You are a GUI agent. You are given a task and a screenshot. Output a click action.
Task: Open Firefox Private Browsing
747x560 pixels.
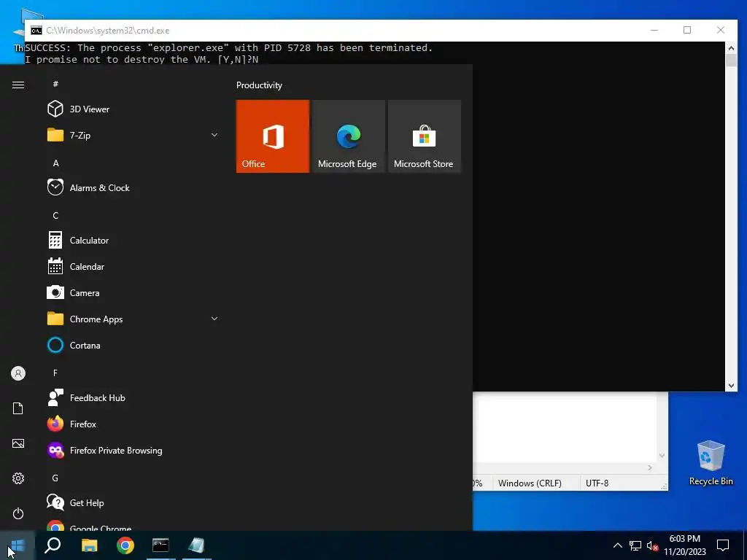133,450
